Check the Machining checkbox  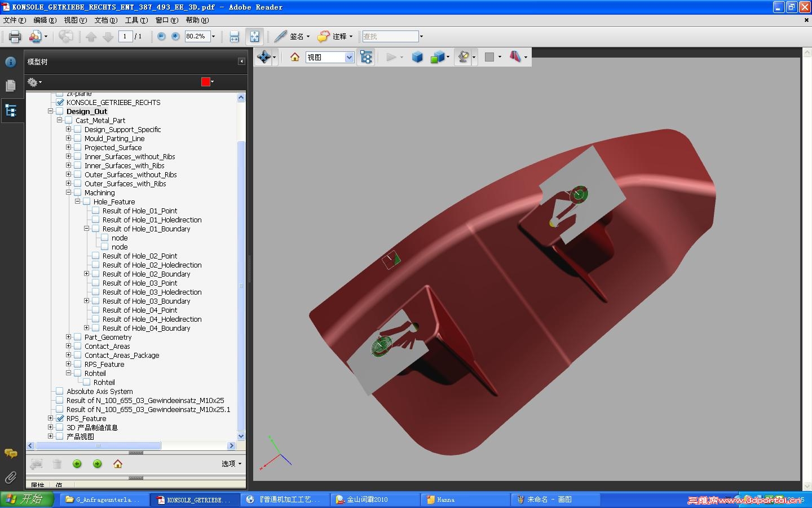pyautogui.click(x=78, y=192)
